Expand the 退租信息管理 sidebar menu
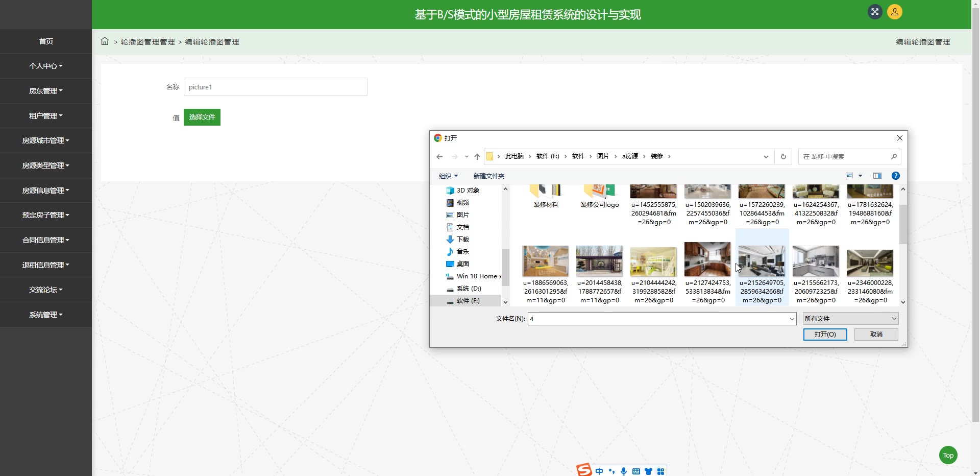980x476 pixels. click(x=46, y=265)
